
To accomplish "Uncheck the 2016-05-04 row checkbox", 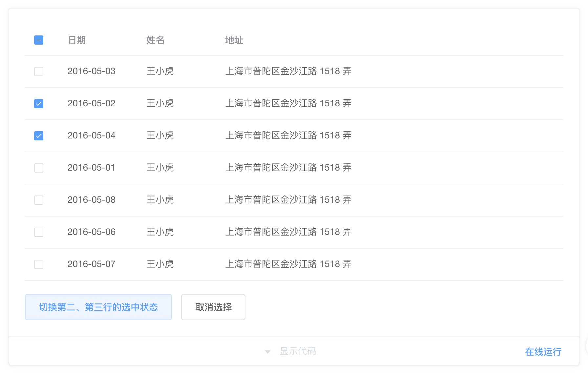I will coord(39,136).
